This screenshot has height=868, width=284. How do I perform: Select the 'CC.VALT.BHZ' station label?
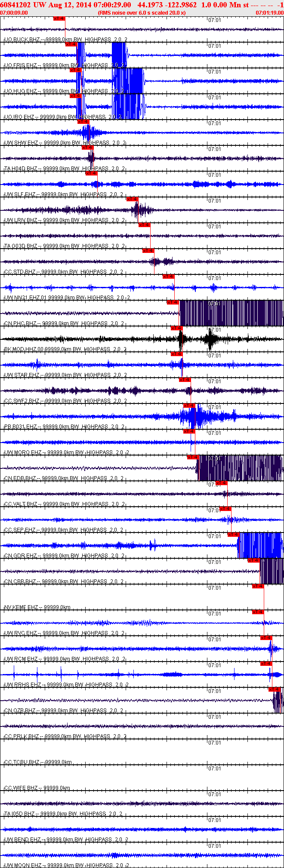(x=21, y=504)
